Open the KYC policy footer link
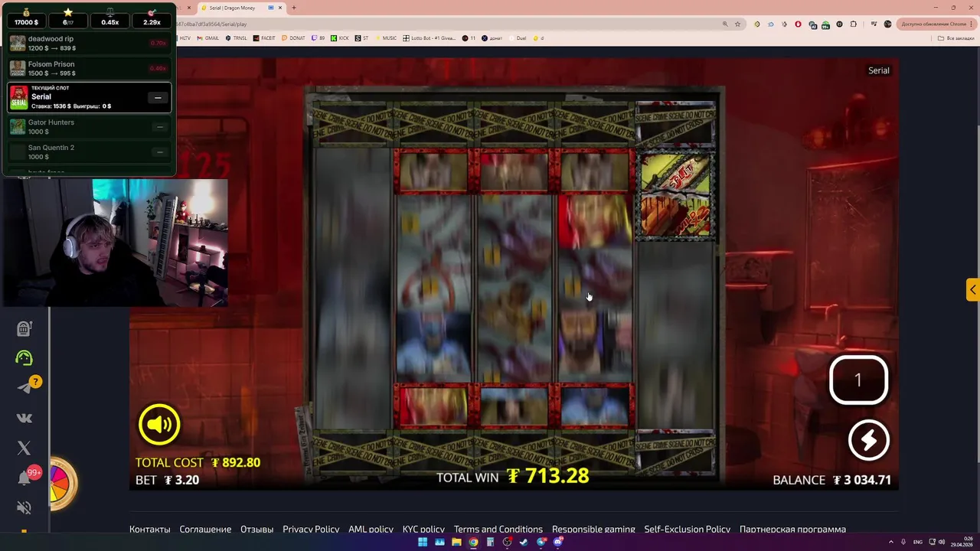The height and width of the screenshot is (551, 980). pyautogui.click(x=423, y=529)
